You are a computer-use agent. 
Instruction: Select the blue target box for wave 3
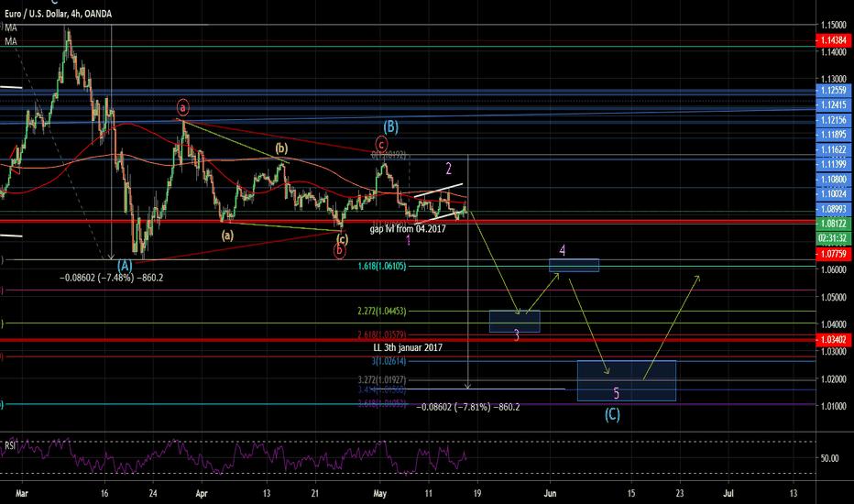click(x=515, y=322)
